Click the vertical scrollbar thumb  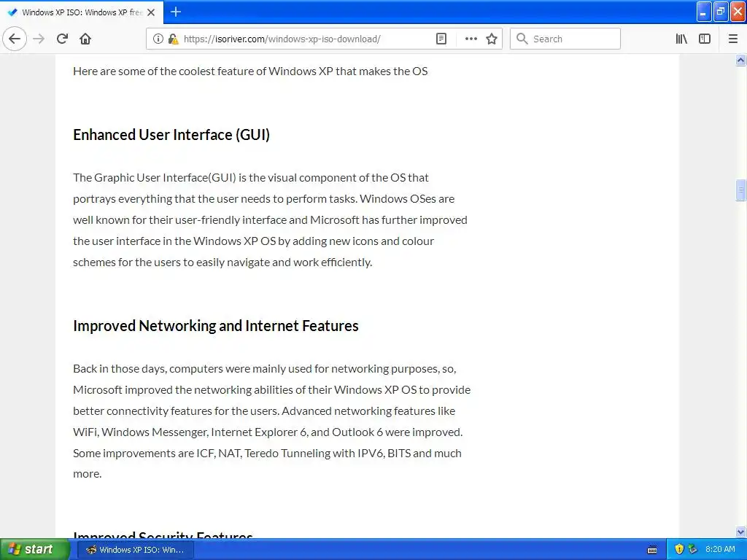tap(740, 190)
